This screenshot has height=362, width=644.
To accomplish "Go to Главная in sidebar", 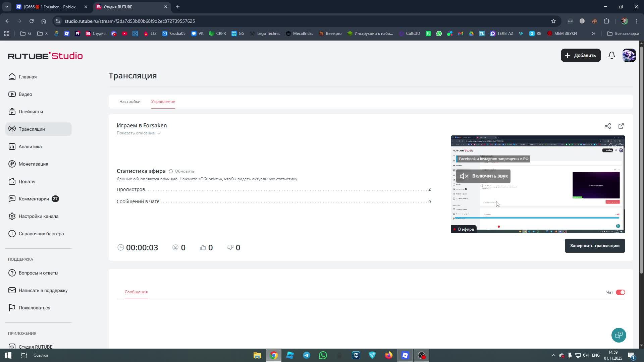I will coord(38,77).
